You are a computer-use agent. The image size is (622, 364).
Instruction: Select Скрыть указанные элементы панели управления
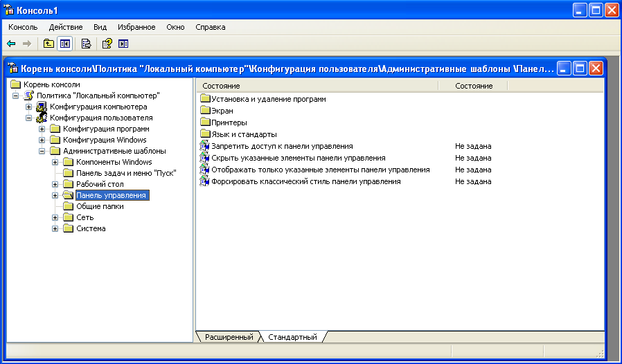pos(299,158)
